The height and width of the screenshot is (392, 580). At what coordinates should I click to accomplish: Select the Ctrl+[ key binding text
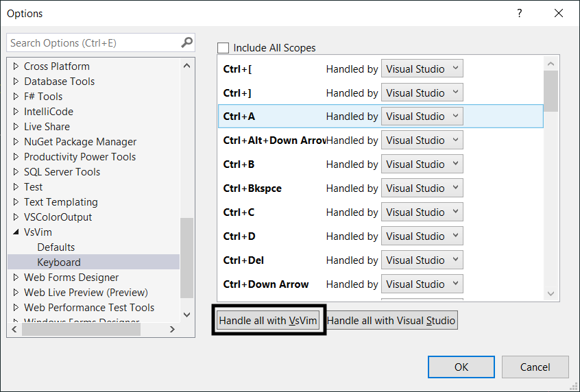click(x=237, y=69)
